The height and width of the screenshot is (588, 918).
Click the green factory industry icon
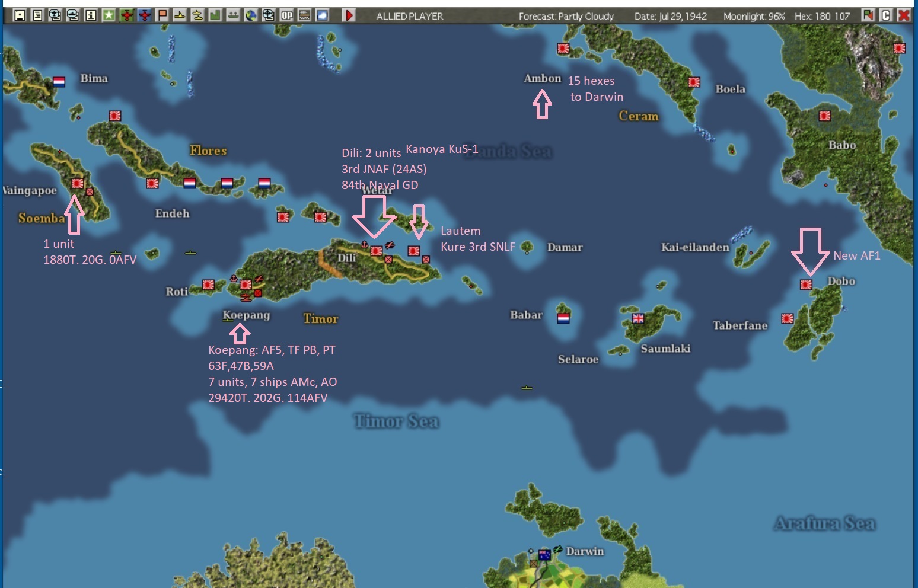pyautogui.click(x=215, y=15)
